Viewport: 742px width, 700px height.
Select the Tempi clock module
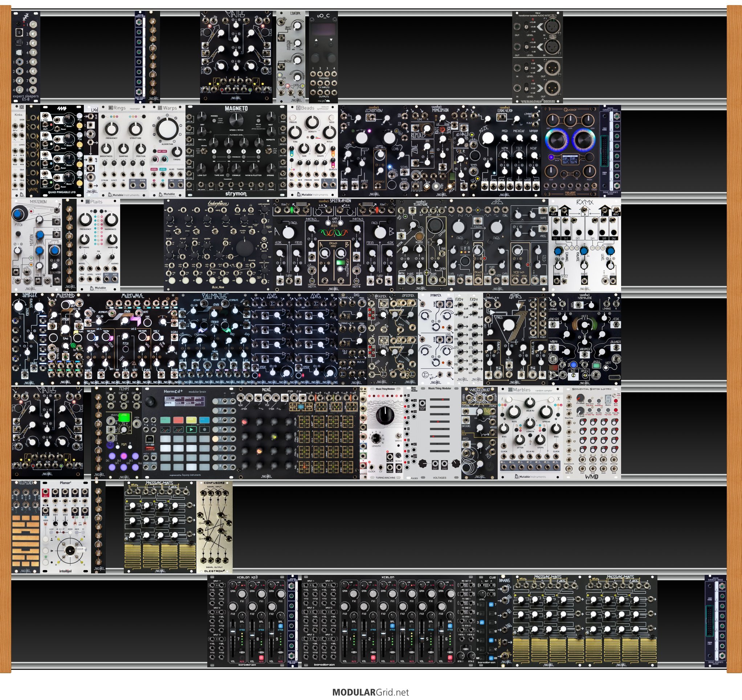click(124, 433)
